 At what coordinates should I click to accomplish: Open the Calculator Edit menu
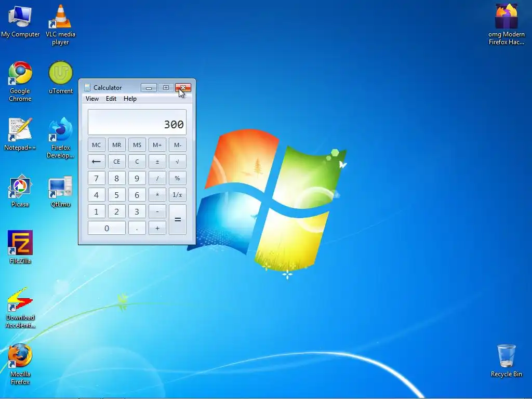point(111,99)
